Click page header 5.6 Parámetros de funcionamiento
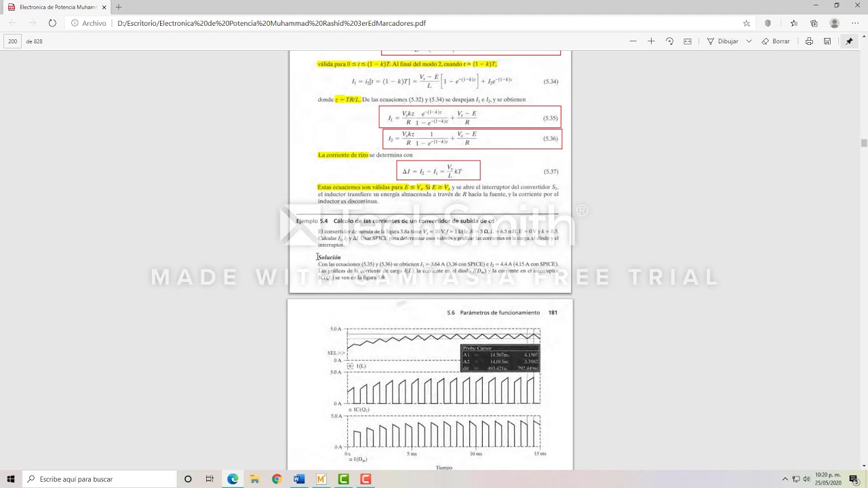Screen dimensions: 868x488 (493, 312)
